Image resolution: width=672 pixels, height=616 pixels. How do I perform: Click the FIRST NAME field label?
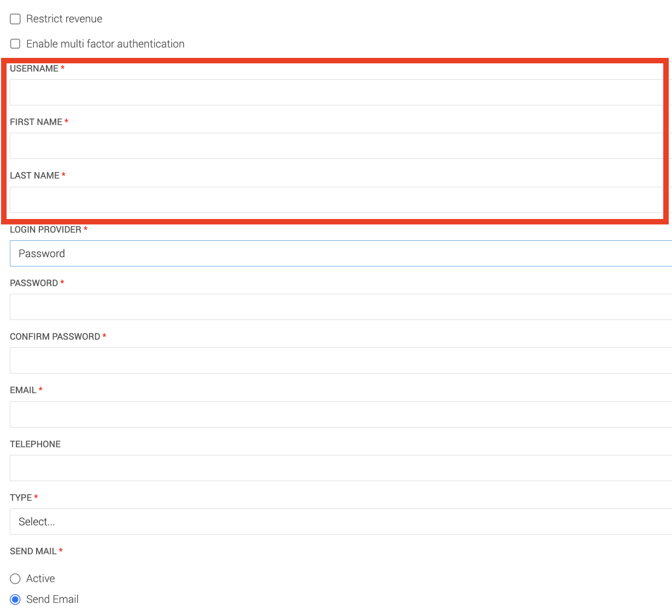click(36, 122)
